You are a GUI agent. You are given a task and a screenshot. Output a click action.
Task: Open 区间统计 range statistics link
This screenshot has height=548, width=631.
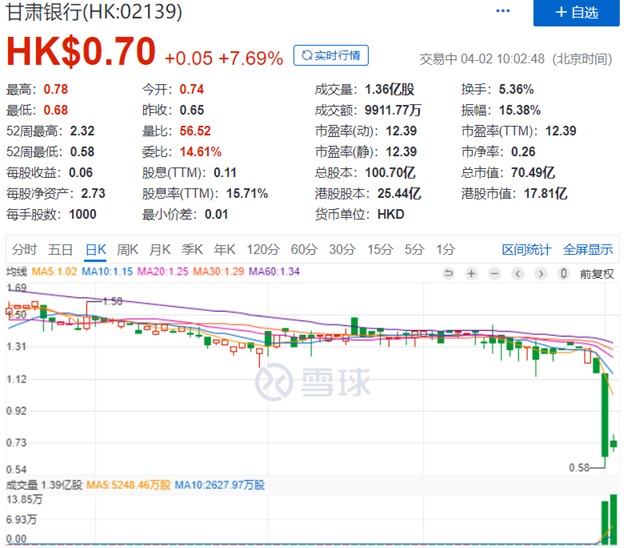click(526, 250)
